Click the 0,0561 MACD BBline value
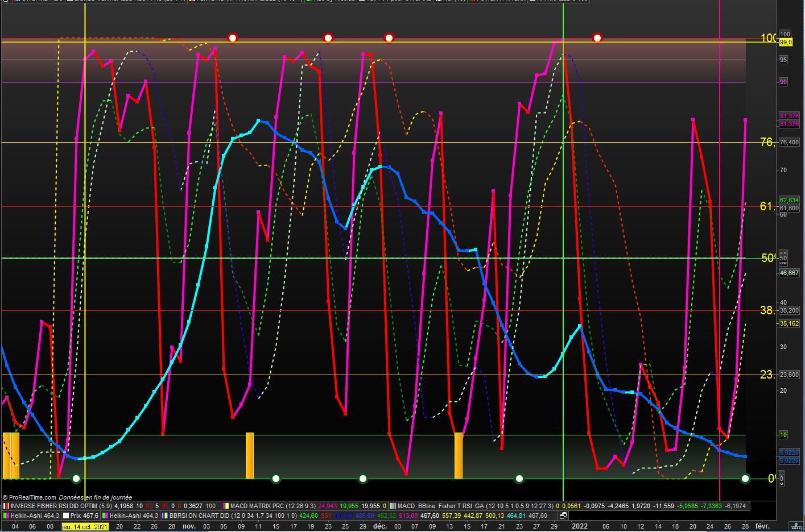 point(572,506)
